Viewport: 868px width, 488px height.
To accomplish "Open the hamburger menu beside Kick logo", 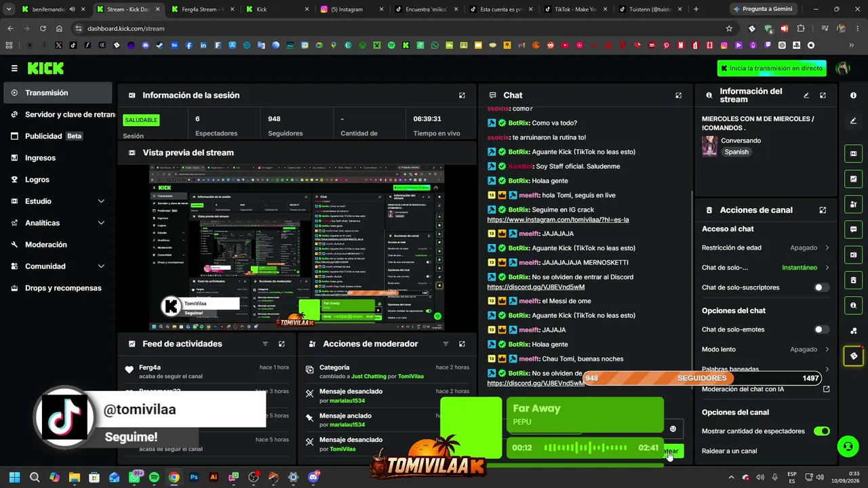I will (x=14, y=68).
